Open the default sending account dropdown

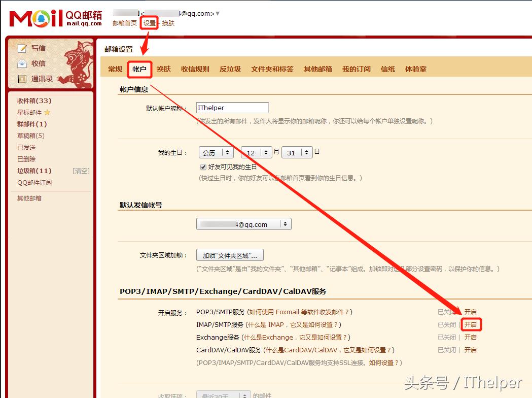click(x=243, y=223)
